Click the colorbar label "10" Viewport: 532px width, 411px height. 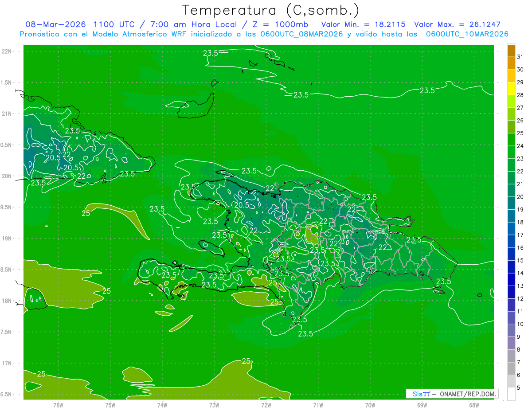(x=520, y=324)
